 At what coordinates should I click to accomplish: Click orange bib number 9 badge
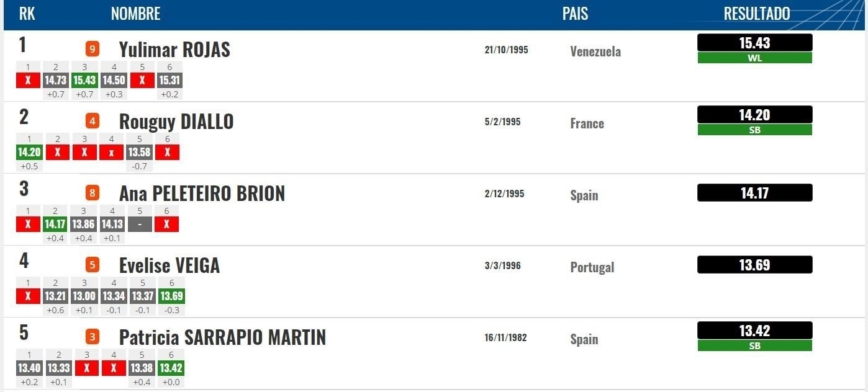click(x=93, y=49)
